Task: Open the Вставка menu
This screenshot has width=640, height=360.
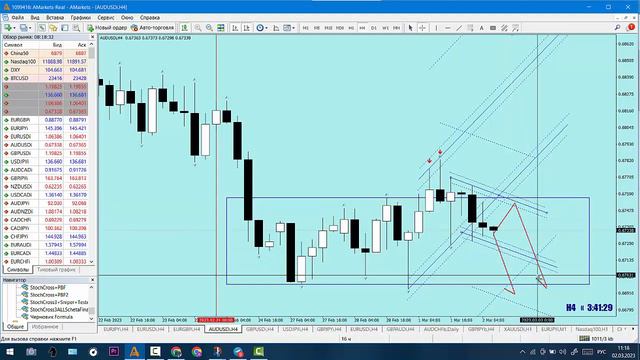Action: (x=55, y=18)
